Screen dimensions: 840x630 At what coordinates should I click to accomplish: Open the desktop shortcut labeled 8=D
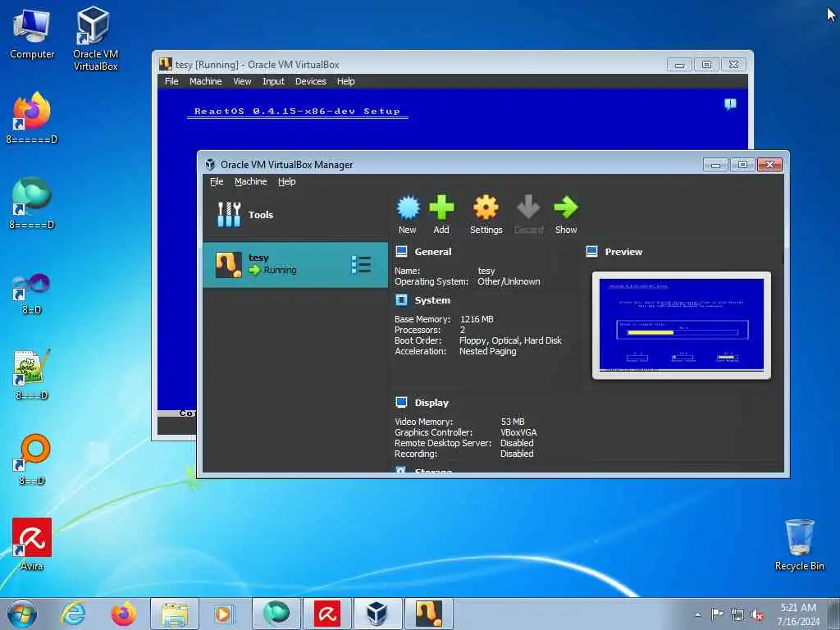32,293
